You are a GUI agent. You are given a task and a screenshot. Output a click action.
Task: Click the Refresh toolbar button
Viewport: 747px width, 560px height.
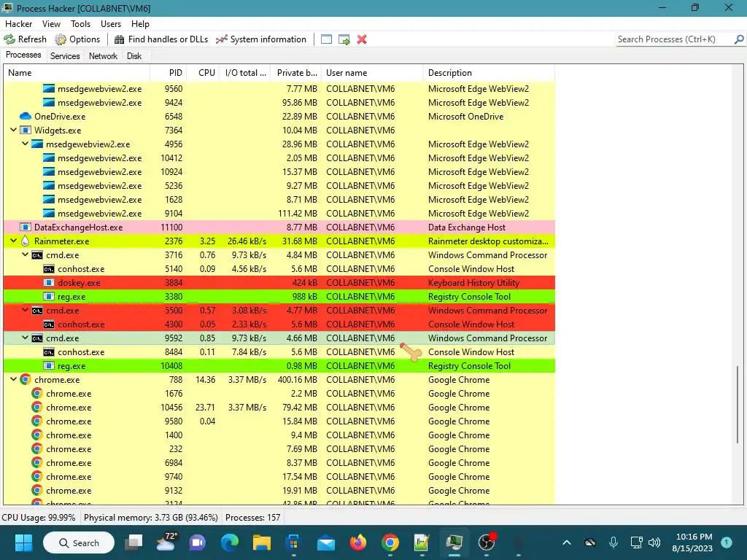point(26,39)
